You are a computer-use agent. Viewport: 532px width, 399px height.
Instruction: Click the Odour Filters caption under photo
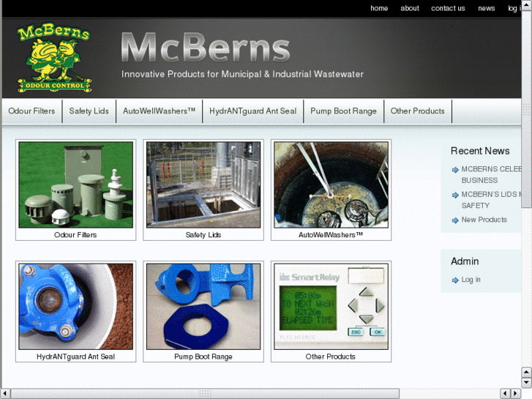pos(75,235)
